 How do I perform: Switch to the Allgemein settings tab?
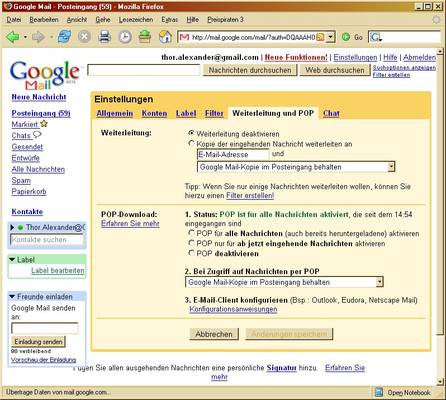[x=115, y=113]
